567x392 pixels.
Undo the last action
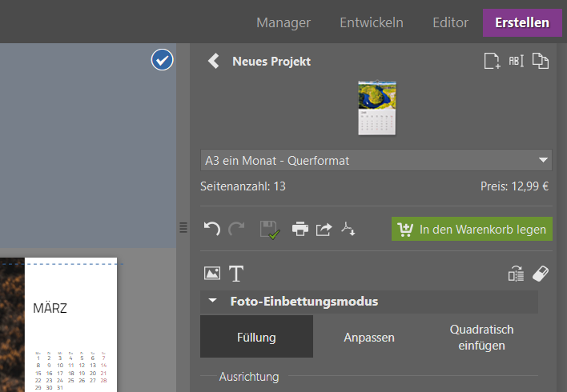click(x=212, y=230)
